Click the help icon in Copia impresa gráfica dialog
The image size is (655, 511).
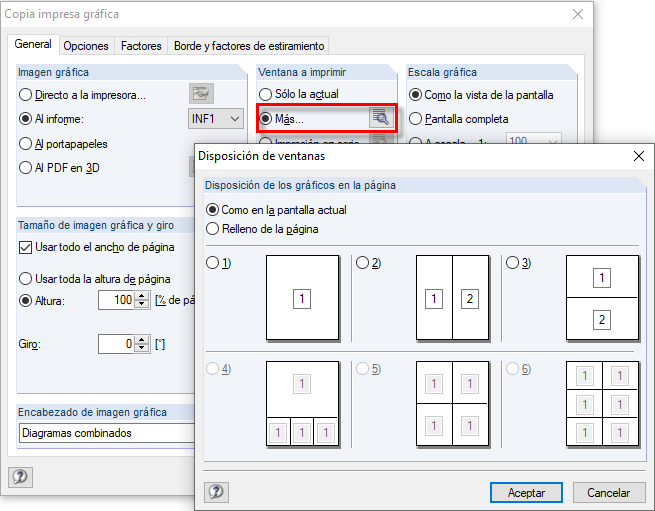pyautogui.click(x=21, y=477)
